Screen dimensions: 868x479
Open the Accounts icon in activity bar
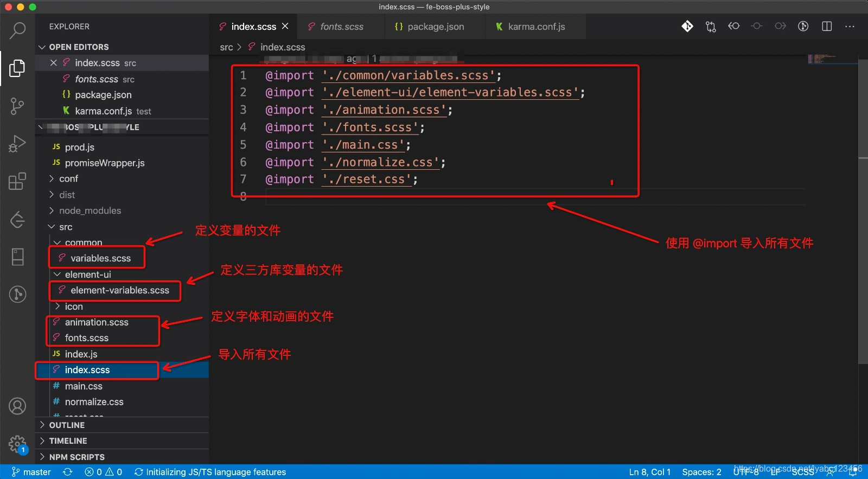17,406
